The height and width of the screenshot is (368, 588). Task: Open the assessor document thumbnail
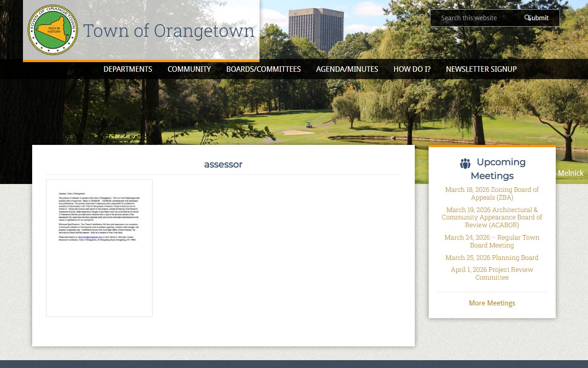99,248
